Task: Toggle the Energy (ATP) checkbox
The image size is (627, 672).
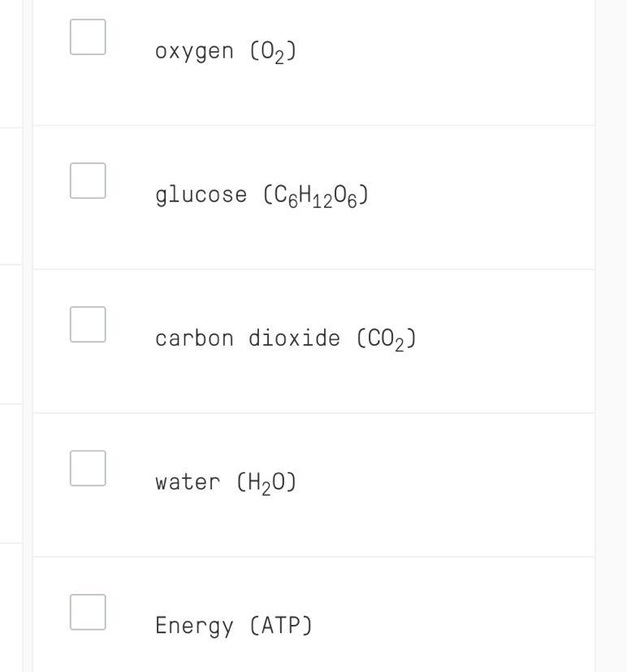Action: coord(88,612)
